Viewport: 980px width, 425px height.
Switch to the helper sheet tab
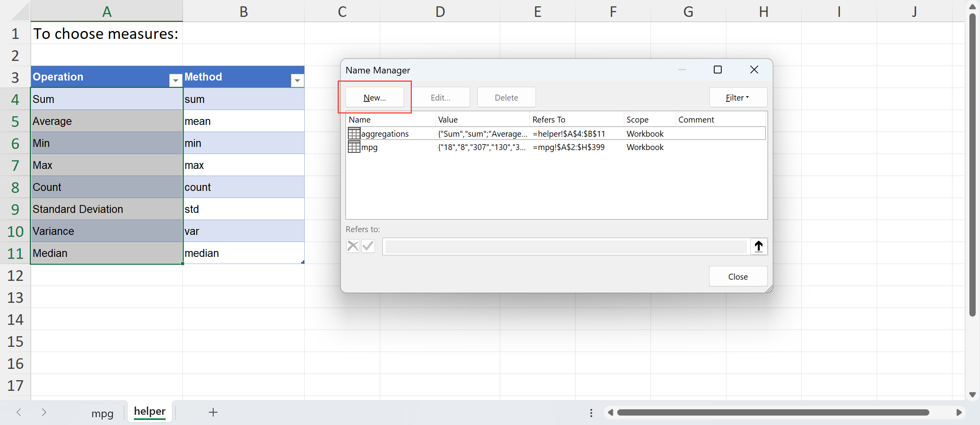click(150, 411)
